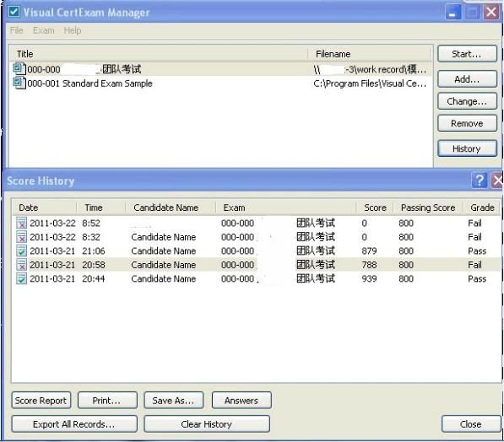Click the Start... button
Screen dimensions: 504x442
[x=467, y=54]
